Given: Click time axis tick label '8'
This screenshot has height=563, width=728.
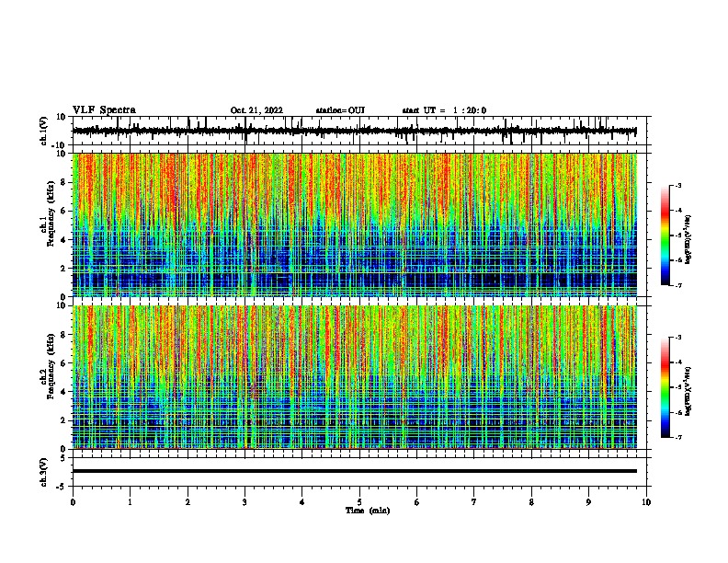Looking at the screenshot, I should tap(531, 502).
